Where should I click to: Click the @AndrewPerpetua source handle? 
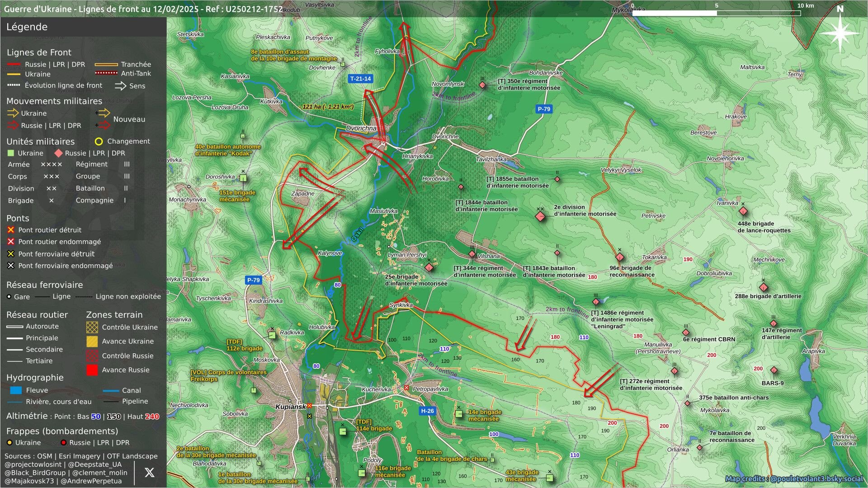point(91,481)
